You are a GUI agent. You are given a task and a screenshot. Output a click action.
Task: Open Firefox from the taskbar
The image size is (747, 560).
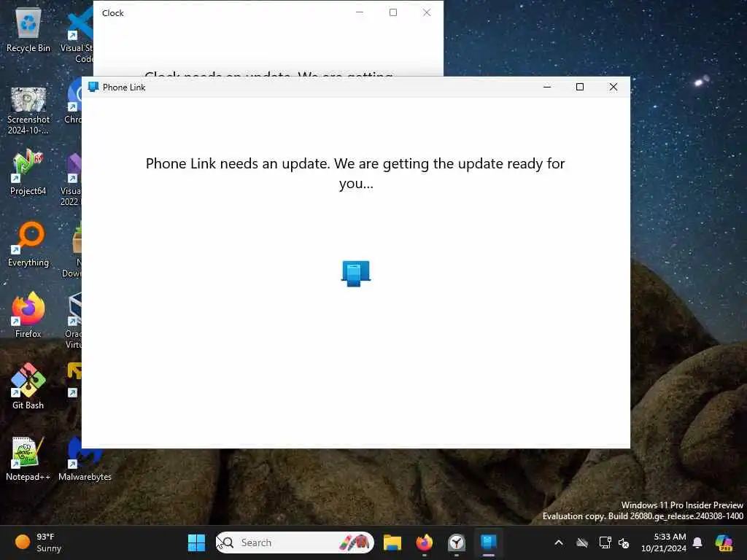(424, 542)
